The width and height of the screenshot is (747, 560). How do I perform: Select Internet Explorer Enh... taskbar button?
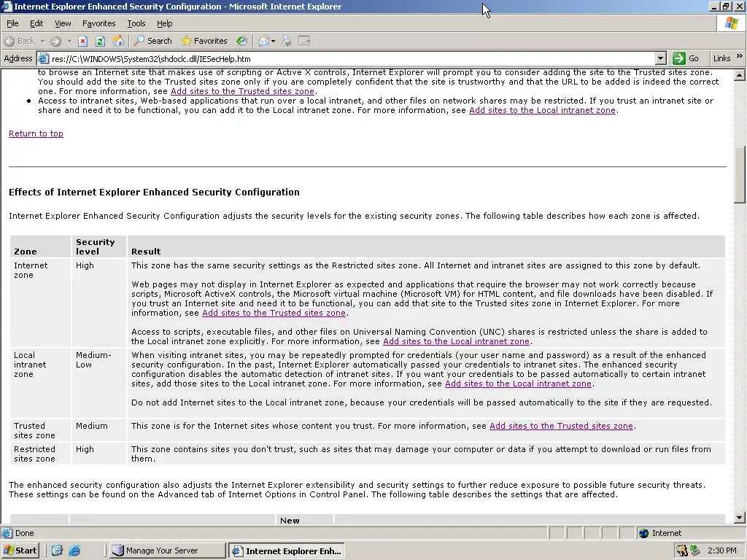(286, 551)
